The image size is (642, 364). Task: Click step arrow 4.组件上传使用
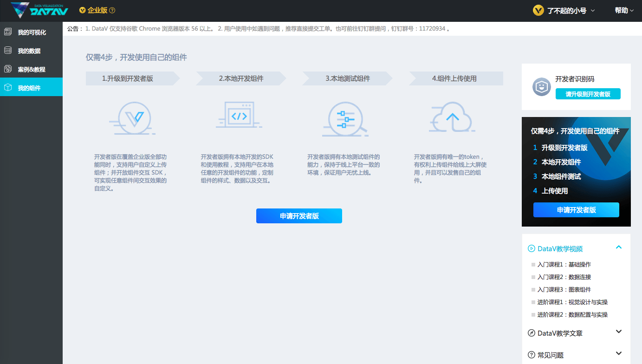tap(456, 78)
